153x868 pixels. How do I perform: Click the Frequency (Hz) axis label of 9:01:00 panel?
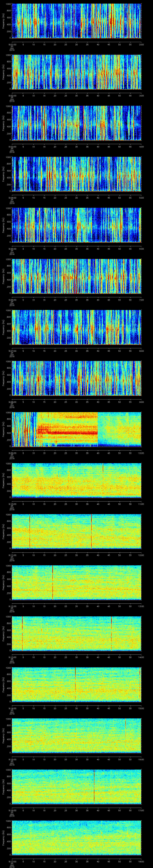(3, 21)
